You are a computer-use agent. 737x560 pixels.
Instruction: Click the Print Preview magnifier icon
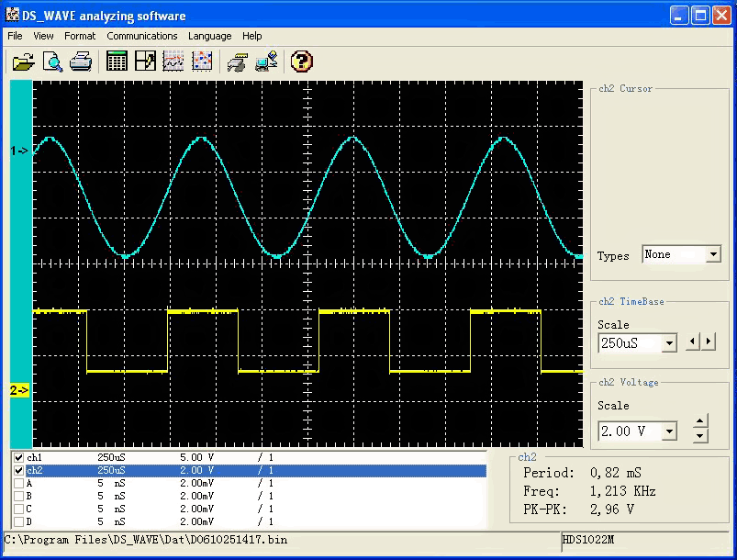click(x=52, y=62)
